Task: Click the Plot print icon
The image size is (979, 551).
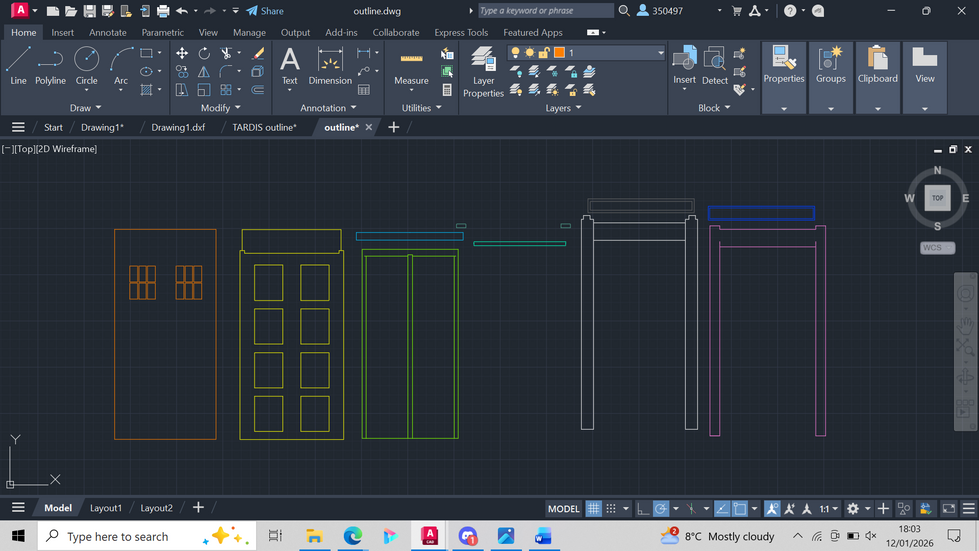Action: click(163, 11)
